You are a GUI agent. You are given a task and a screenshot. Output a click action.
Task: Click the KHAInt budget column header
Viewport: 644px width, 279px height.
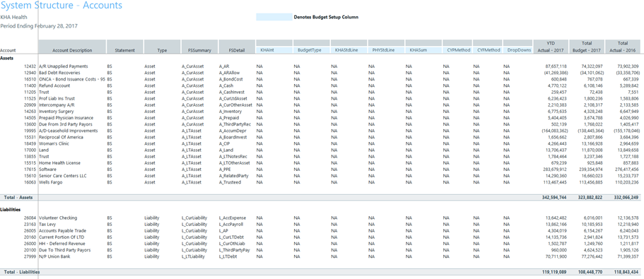(274, 50)
